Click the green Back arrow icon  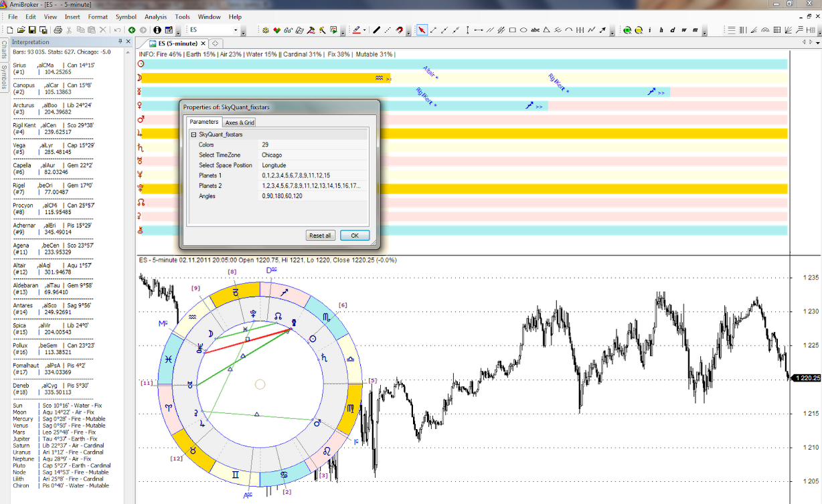(132, 30)
